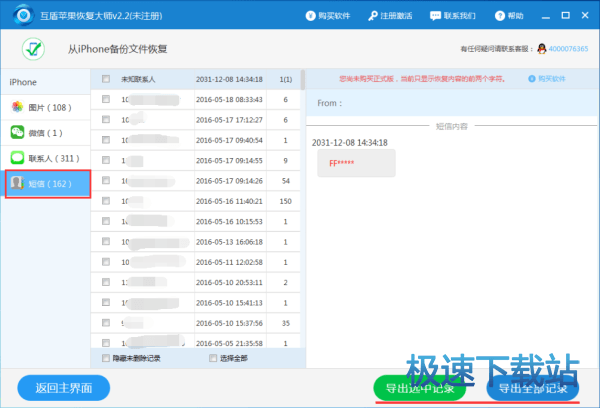
Task: Toggle the 隐藏未删除记录 checkbox
Action: click(106, 358)
